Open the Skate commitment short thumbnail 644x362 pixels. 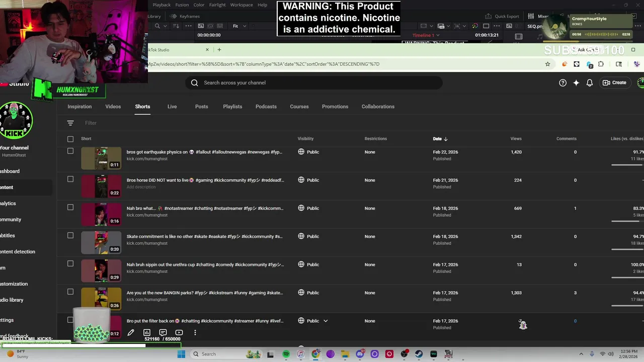[x=101, y=243]
